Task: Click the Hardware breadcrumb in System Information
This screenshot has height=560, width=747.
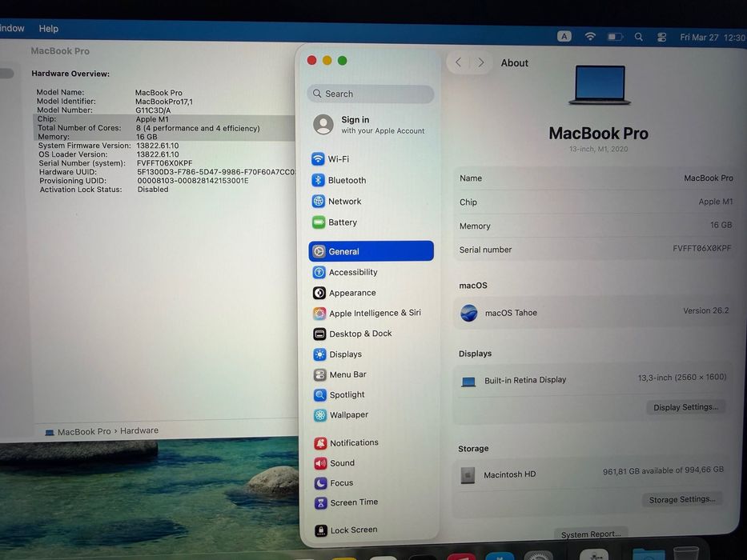Action: pos(139,430)
